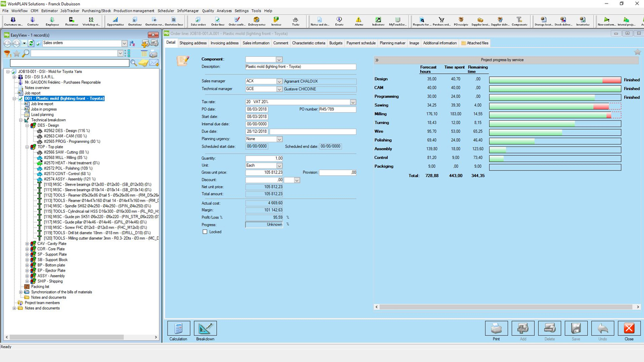
Task: Click the PO number input field
Action: click(337, 109)
